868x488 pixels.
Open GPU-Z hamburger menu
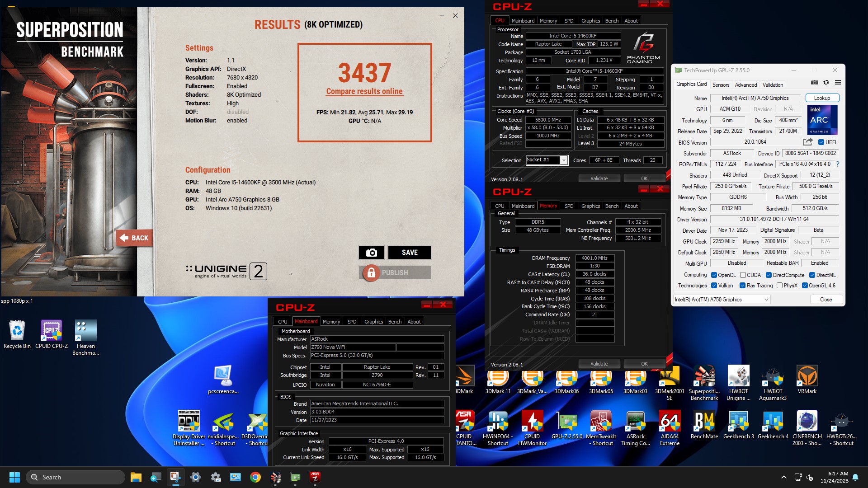pos(838,83)
